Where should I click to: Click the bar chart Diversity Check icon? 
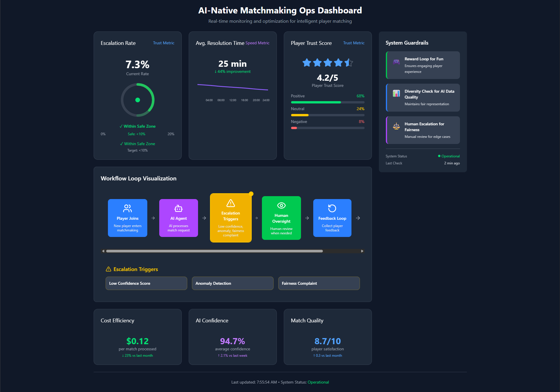[396, 93]
